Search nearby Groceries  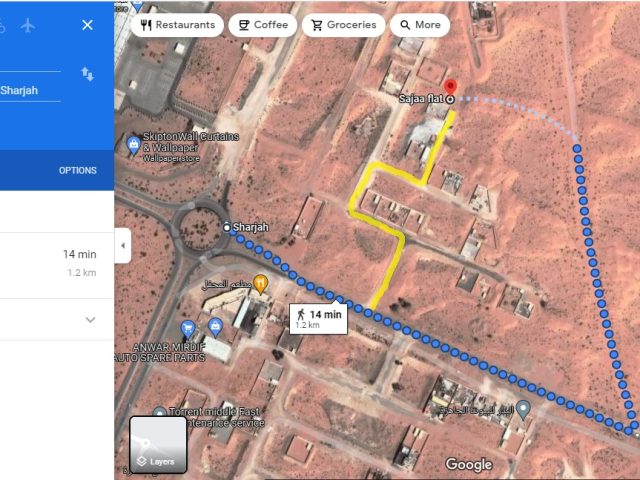pos(343,25)
